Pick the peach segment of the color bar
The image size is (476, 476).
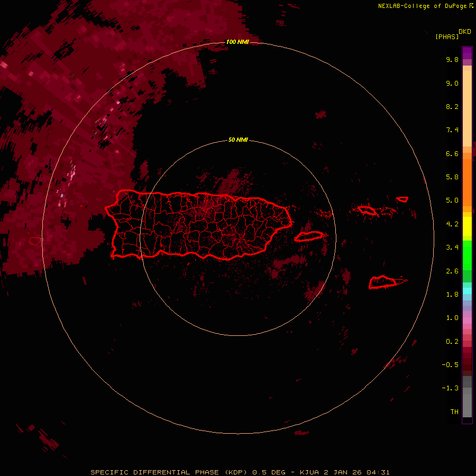(467, 109)
